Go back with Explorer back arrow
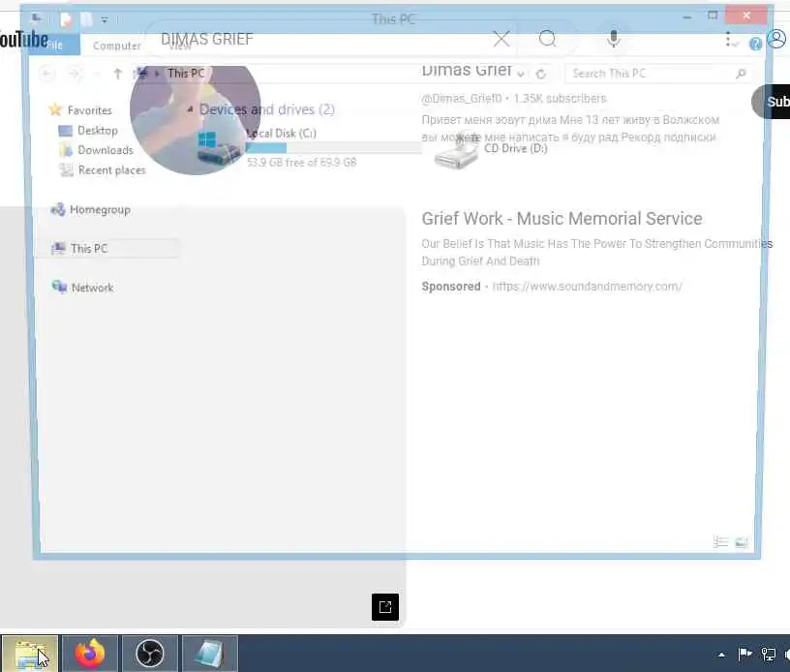Viewport: 790px width, 672px height. (46, 74)
